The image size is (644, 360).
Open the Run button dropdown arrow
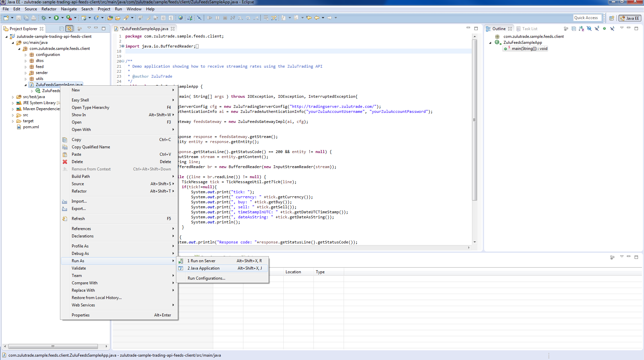click(62, 18)
